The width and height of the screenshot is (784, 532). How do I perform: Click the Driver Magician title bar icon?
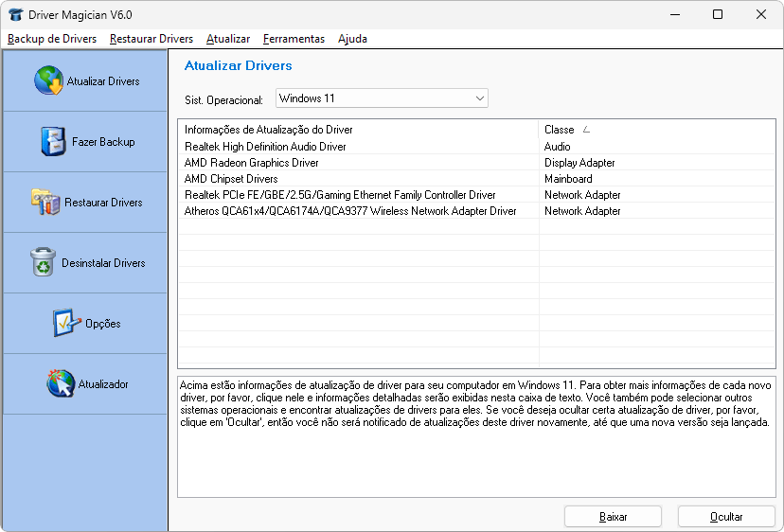(15, 14)
